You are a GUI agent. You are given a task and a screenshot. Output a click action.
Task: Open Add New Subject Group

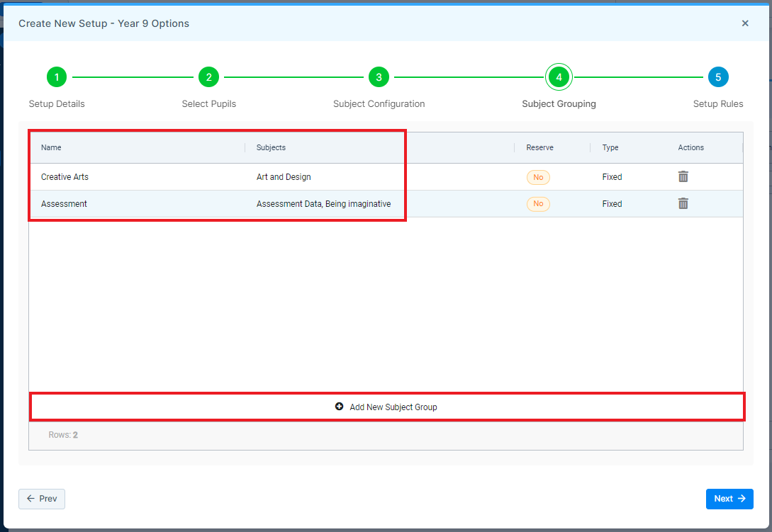click(394, 407)
